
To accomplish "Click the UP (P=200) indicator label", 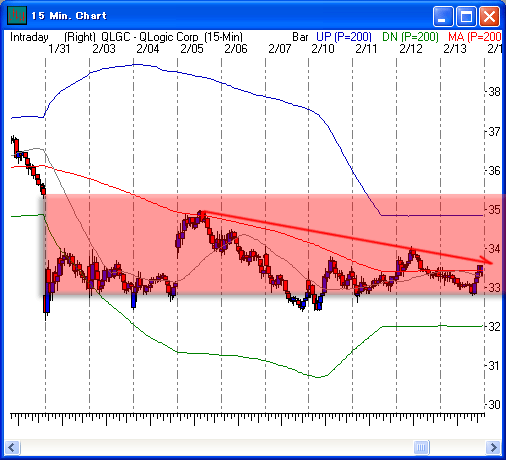I will 344,37.
